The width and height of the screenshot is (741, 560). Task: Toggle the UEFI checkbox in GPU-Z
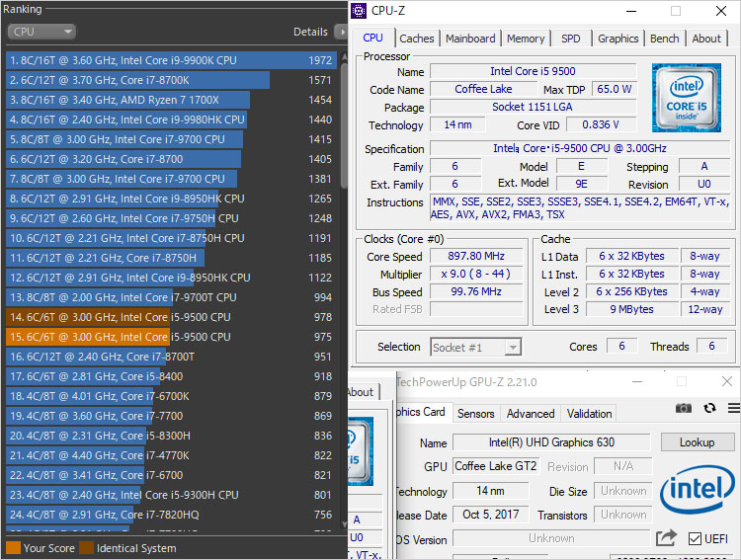[695, 538]
